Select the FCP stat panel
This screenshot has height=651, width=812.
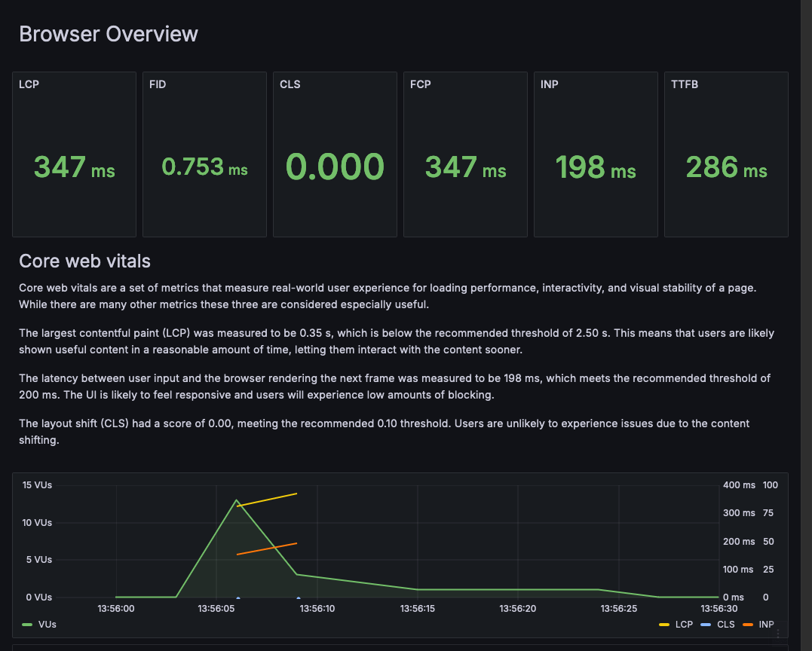(464, 154)
